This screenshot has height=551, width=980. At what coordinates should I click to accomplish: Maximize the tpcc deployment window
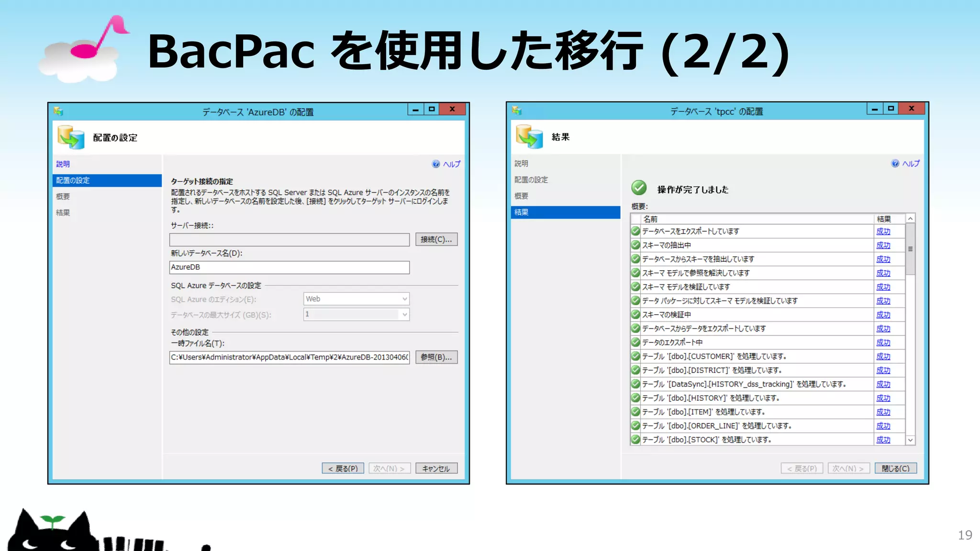891,109
